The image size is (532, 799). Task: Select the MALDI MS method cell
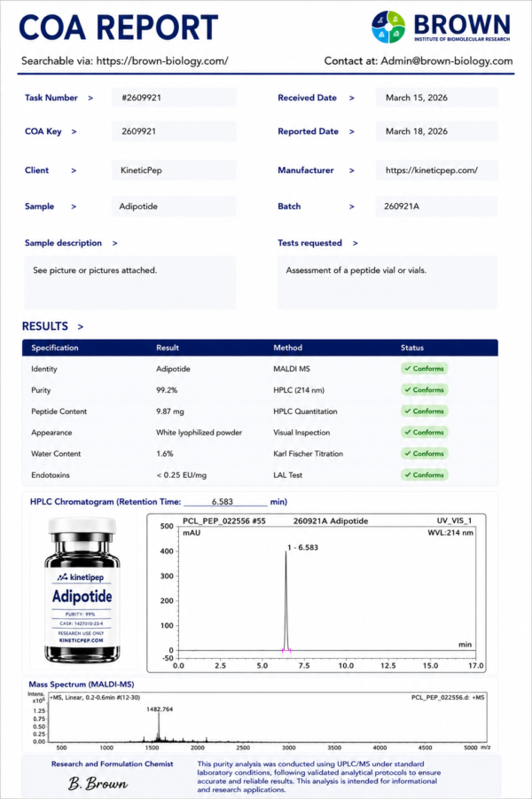click(x=292, y=368)
